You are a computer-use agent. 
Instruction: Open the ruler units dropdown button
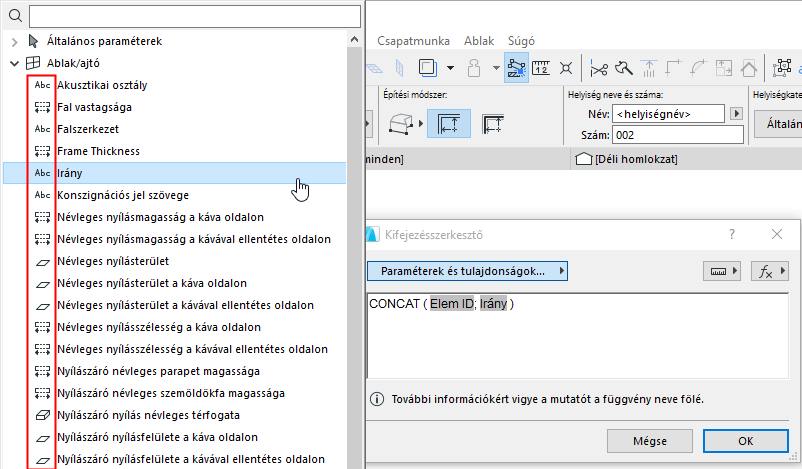click(x=722, y=271)
